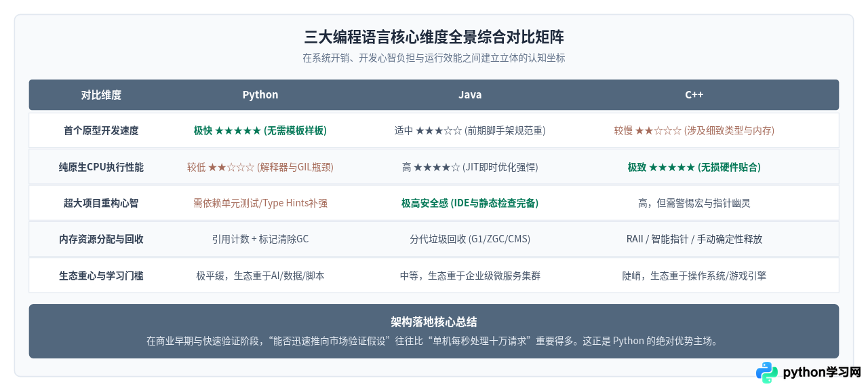Click the cell 适中 ★★★☆☆ (前期脚手架规范重)

click(470, 130)
